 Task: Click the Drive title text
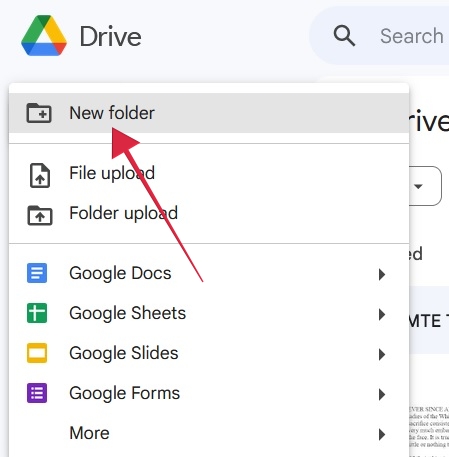point(110,36)
